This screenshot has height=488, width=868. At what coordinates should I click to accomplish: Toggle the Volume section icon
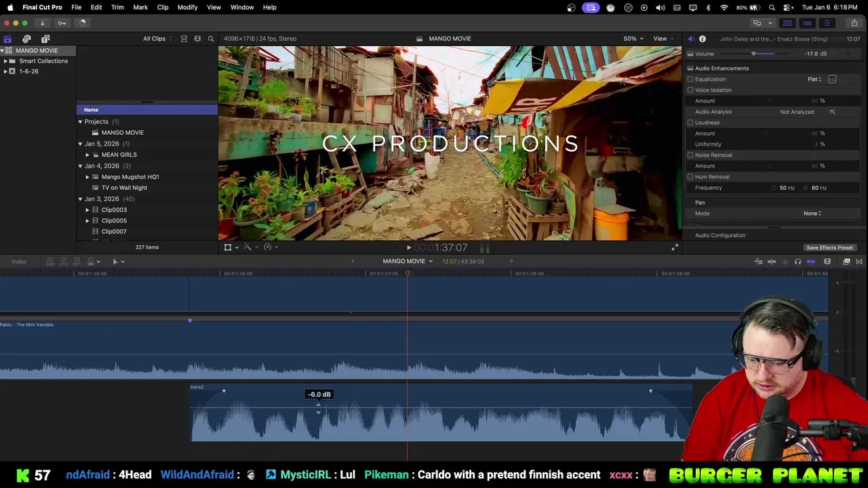coord(690,54)
